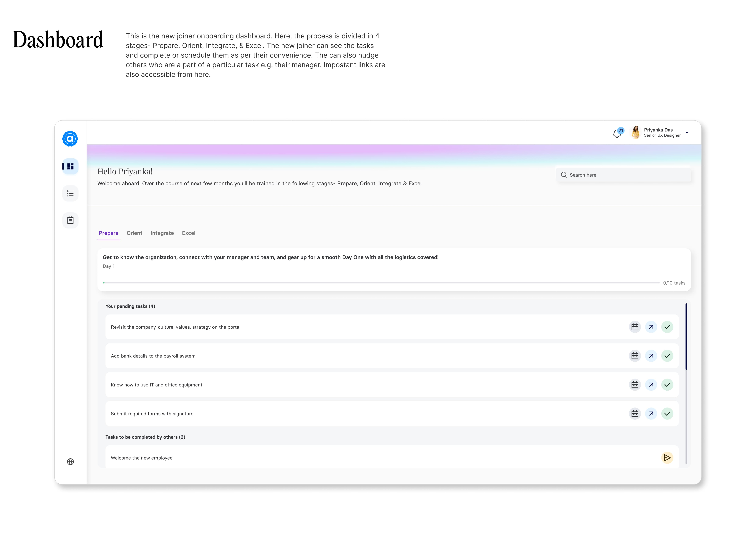The height and width of the screenshot is (535, 756).
Task: Open the clipboard icon in sidebar
Action: tap(70, 220)
